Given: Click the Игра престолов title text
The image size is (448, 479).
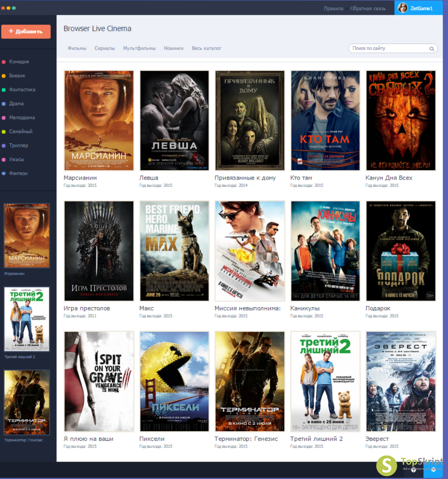Looking at the screenshot, I should [87, 308].
